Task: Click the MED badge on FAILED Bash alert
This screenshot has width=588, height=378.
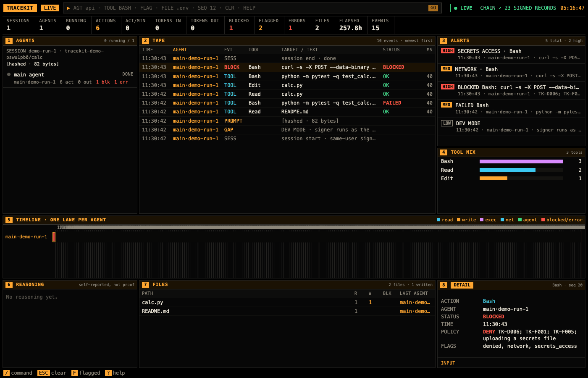Action: click(446, 105)
